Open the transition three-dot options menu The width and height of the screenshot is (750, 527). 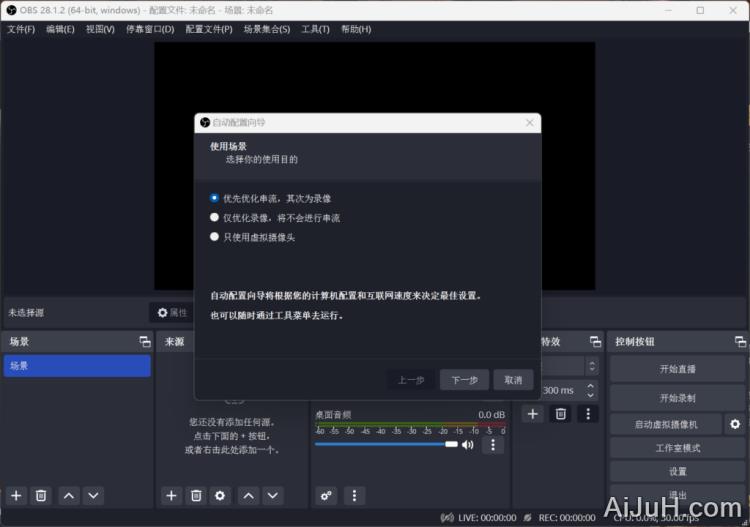(588, 413)
